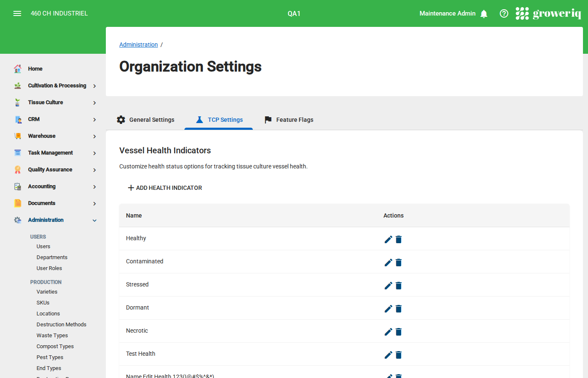Edit the Test Health indicator via pencil icon
Viewport: 588px width, 378px height.
pos(388,354)
